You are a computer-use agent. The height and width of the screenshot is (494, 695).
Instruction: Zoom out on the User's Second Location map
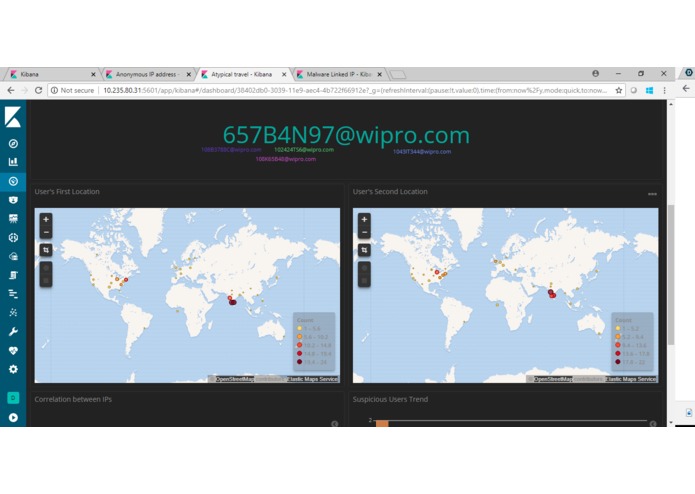coord(364,232)
